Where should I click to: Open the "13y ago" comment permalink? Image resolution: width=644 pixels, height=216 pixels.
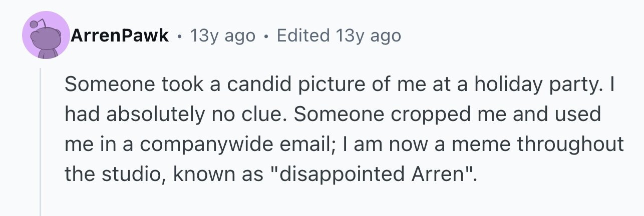tap(222, 35)
